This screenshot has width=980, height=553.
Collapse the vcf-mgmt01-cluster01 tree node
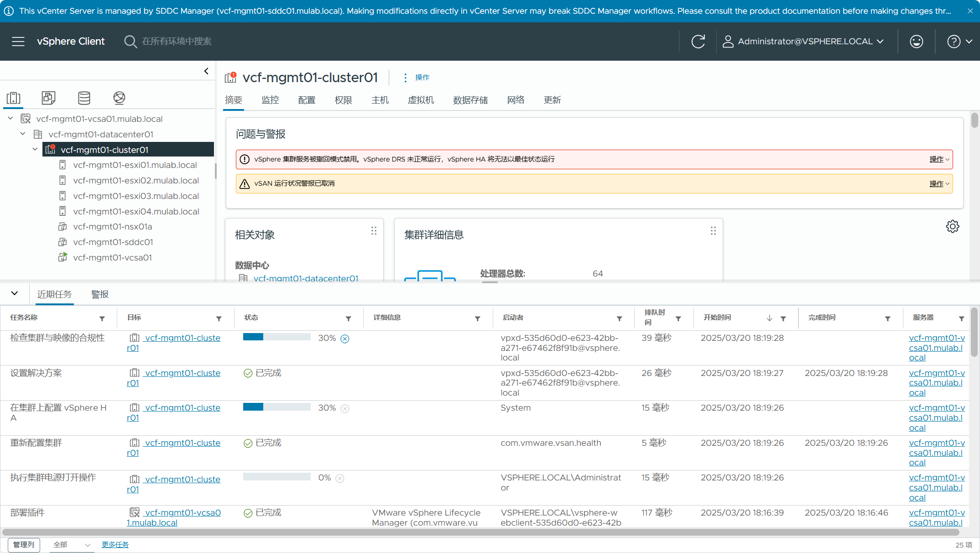[x=35, y=149]
